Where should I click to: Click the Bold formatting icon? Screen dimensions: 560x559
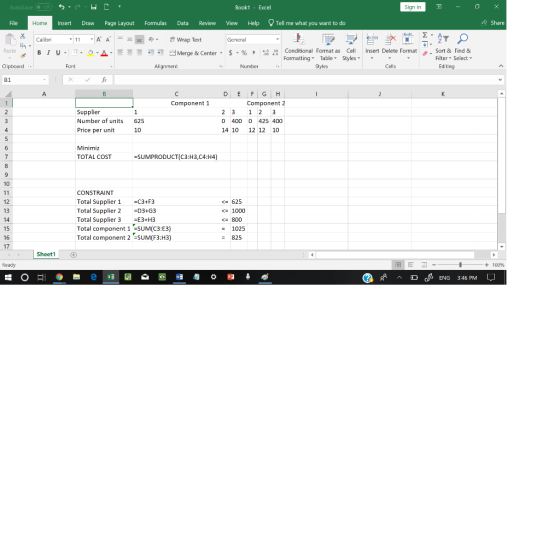pyautogui.click(x=39, y=53)
